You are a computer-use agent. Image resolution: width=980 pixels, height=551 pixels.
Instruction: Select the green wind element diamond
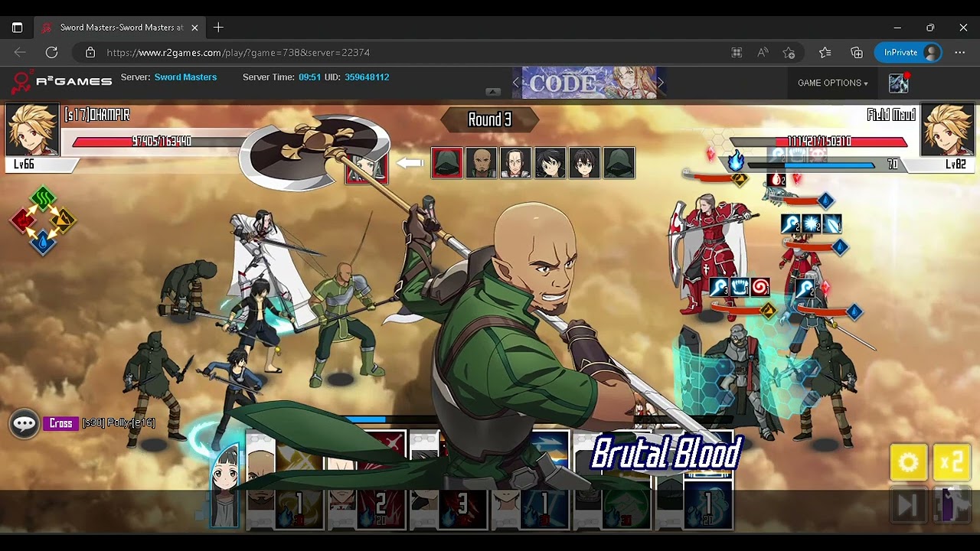coord(43,199)
